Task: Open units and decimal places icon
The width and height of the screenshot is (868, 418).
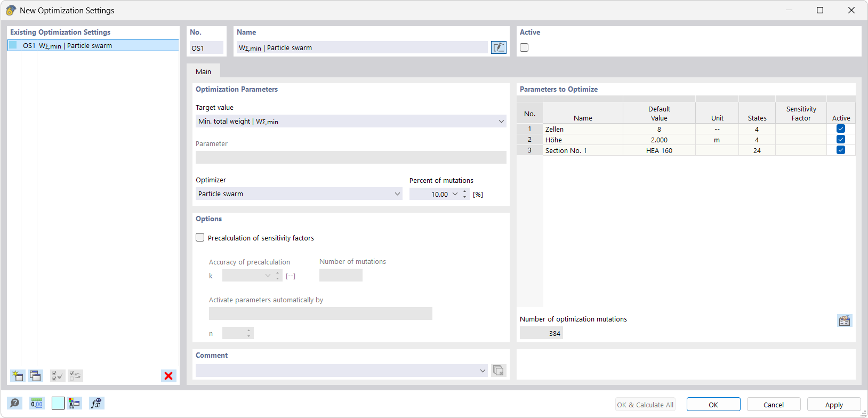Action: (x=37, y=403)
